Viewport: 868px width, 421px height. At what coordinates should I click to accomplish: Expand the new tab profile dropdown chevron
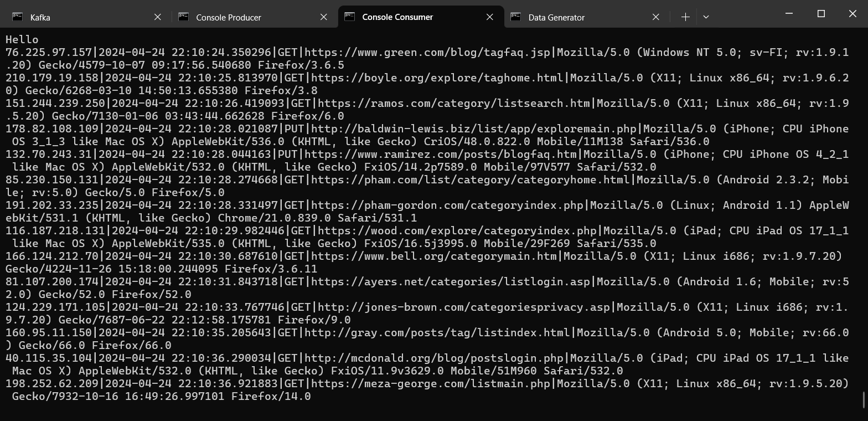pos(706,17)
